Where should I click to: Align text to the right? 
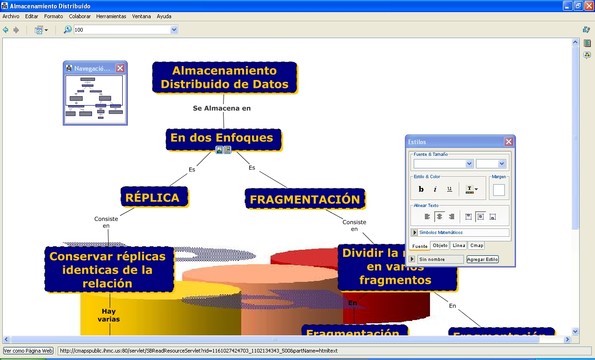tap(452, 217)
